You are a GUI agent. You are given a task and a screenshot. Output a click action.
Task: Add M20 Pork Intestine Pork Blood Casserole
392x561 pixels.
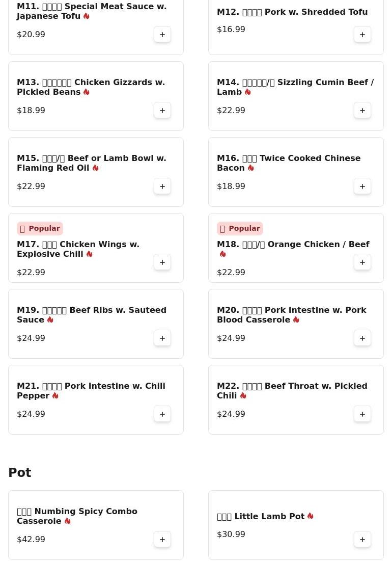pos(362,338)
